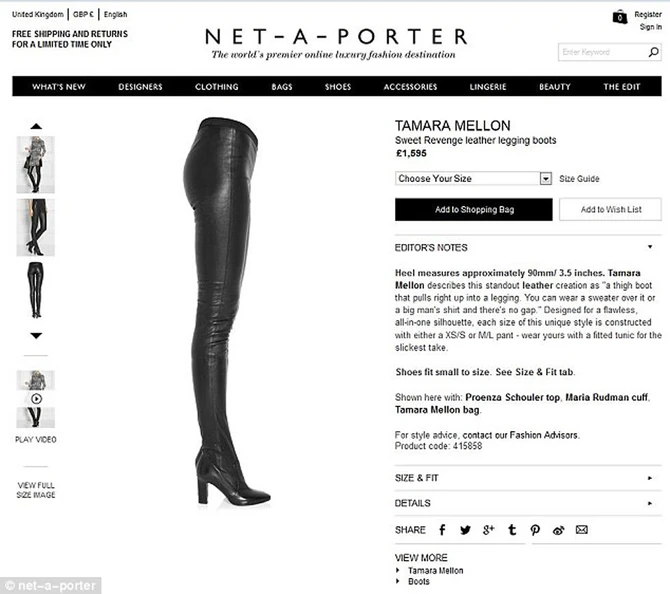Pin the product with Pinterest icon
The image size is (670, 594).
535,530
